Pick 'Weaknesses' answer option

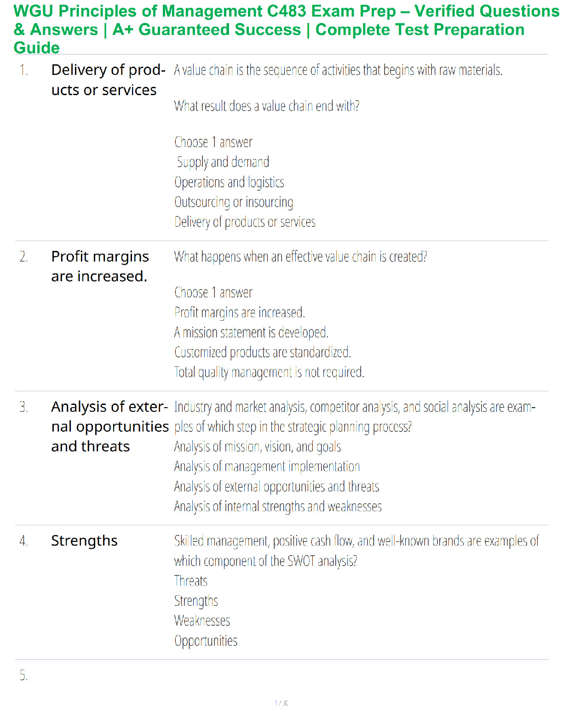coord(202,621)
